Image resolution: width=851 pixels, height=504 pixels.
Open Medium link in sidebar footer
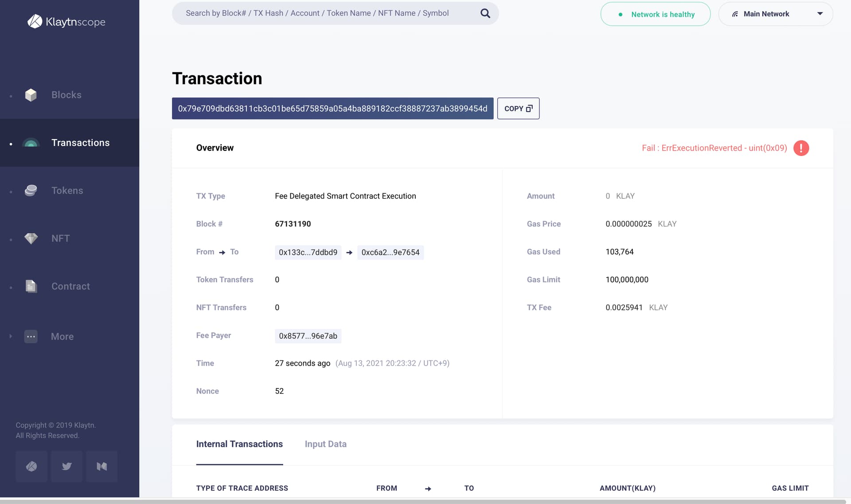(x=102, y=466)
